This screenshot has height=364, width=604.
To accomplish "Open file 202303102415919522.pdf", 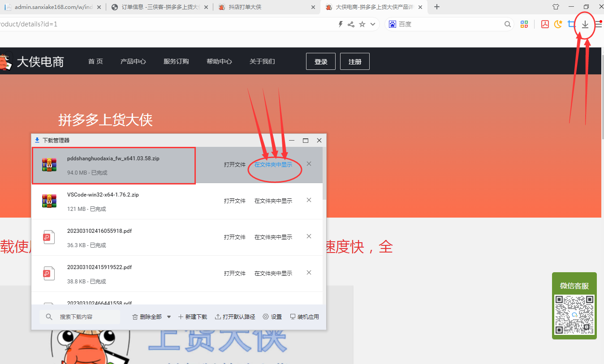I will pos(235,274).
